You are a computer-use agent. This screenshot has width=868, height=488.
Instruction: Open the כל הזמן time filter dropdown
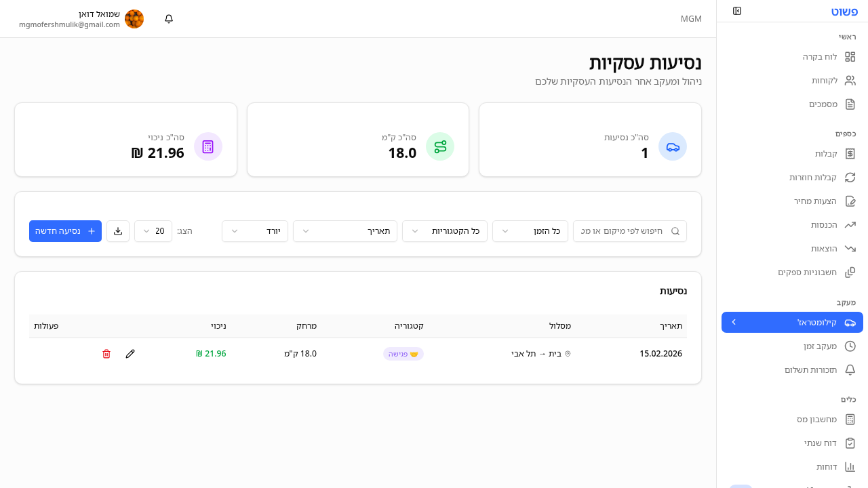(x=530, y=231)
